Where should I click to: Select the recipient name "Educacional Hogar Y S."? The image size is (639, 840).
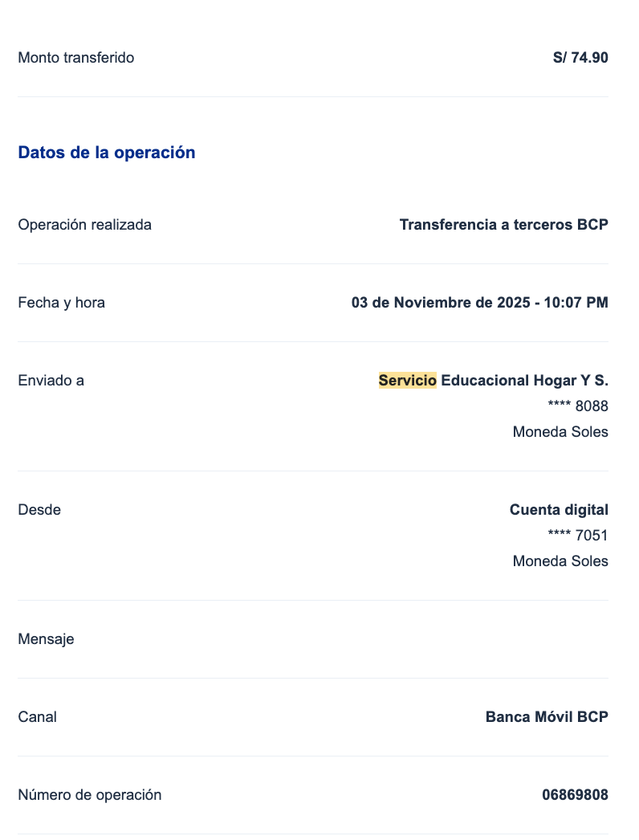click(x=524, y=381)
